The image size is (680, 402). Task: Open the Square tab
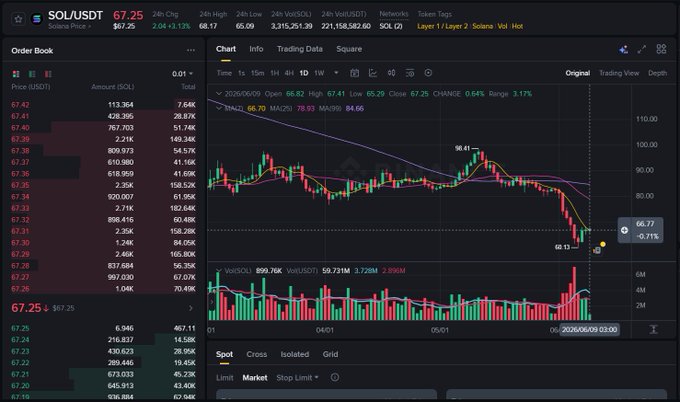[x=349, y=49]
